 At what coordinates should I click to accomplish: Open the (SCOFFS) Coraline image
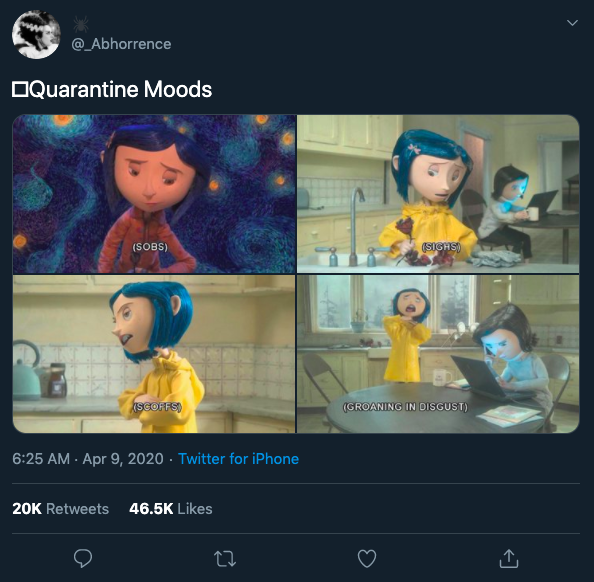154,354
